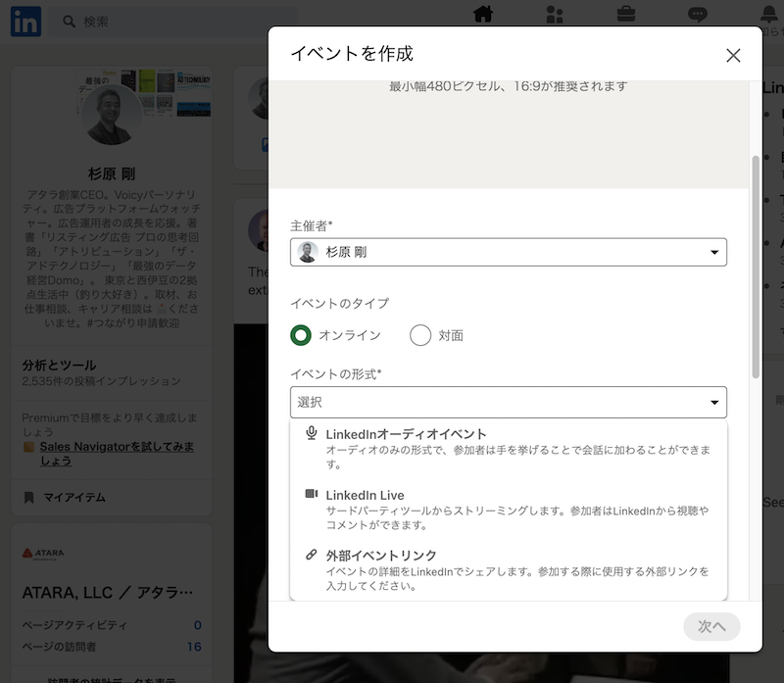Click the 検索 search field
The height and width of the screenshot is (683, 784).
click(x=175, y=22)
